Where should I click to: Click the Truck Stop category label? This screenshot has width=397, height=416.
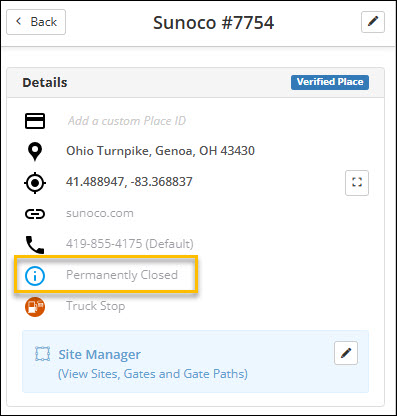pos(96,306)
